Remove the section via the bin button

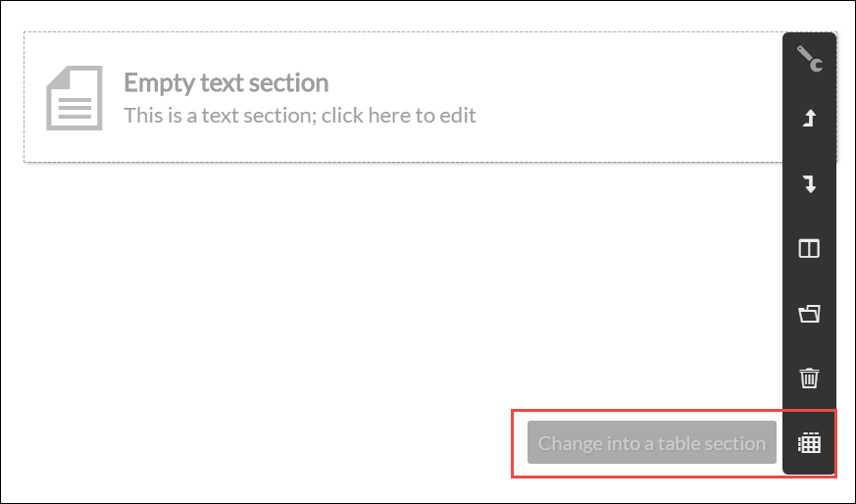point(809,378)
